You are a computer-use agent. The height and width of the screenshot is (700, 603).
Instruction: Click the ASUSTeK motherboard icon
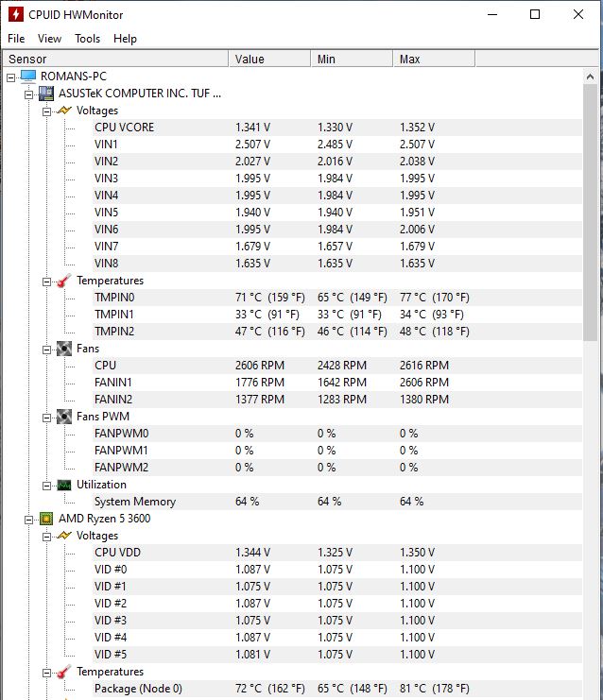click(x=46, y=94)
